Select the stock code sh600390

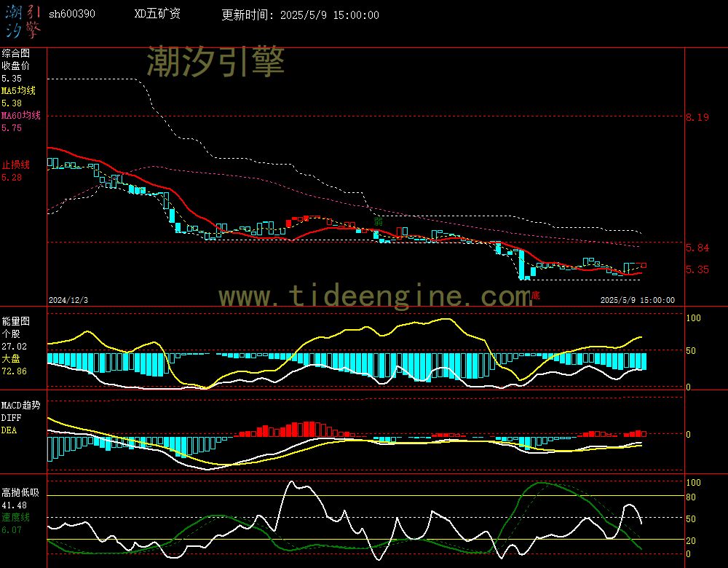click(72, 14)
